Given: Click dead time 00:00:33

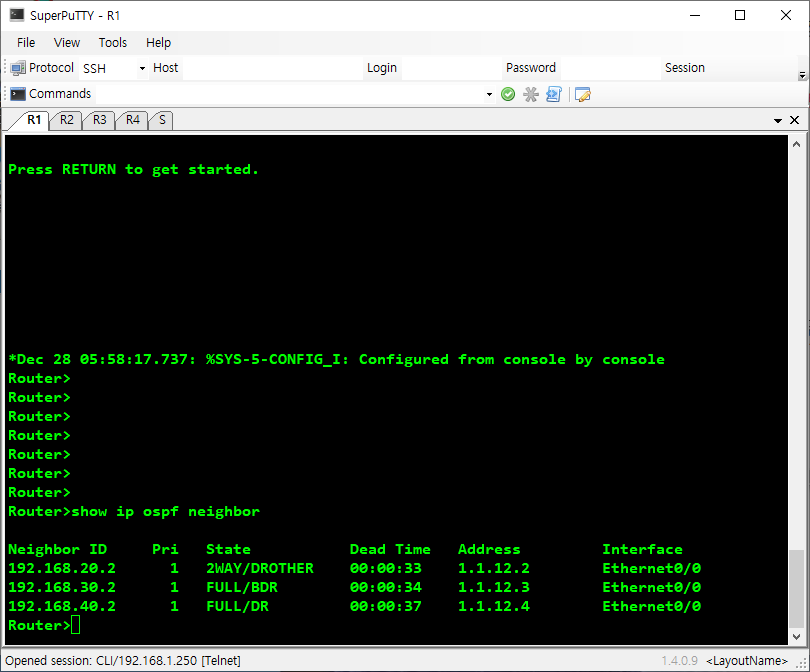Looking at the screenshot, I should [386, 568].
